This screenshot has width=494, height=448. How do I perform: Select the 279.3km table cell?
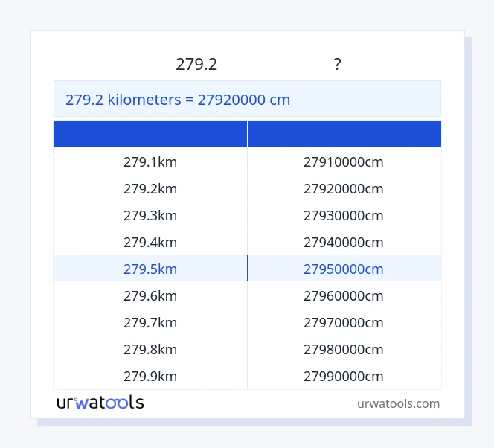[150, 216]
